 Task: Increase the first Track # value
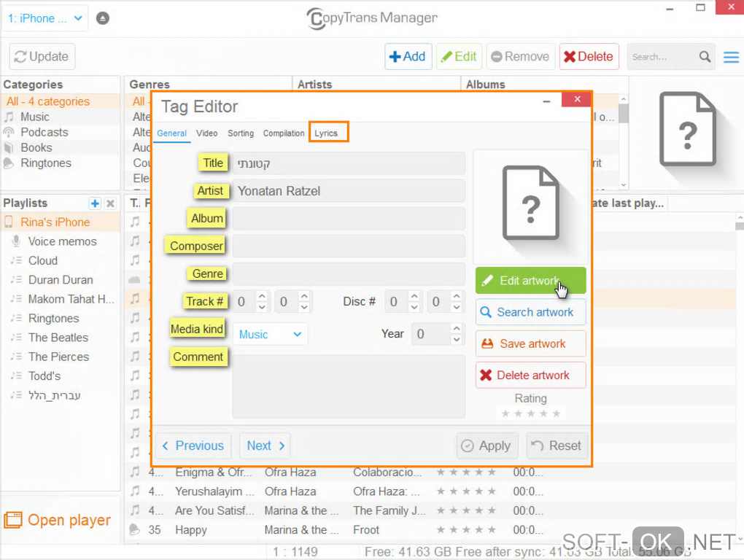click(x=262, y=296)
